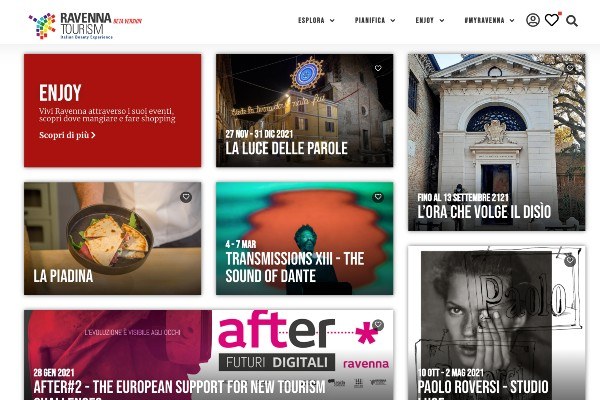Expand the Pianifica dropdown chevron
This screenshot has width=600, height=400.
click(393, 21)
